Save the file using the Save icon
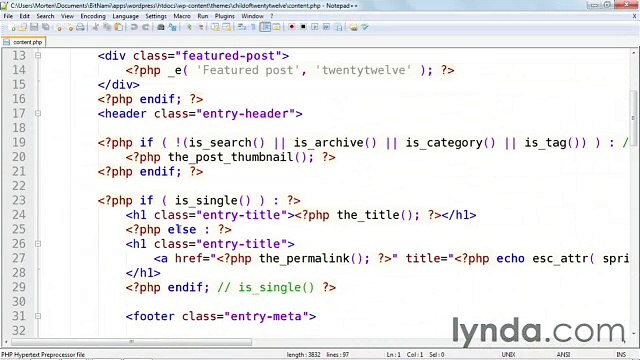Viewport: 640px width, 360px height. coord(34,27)
